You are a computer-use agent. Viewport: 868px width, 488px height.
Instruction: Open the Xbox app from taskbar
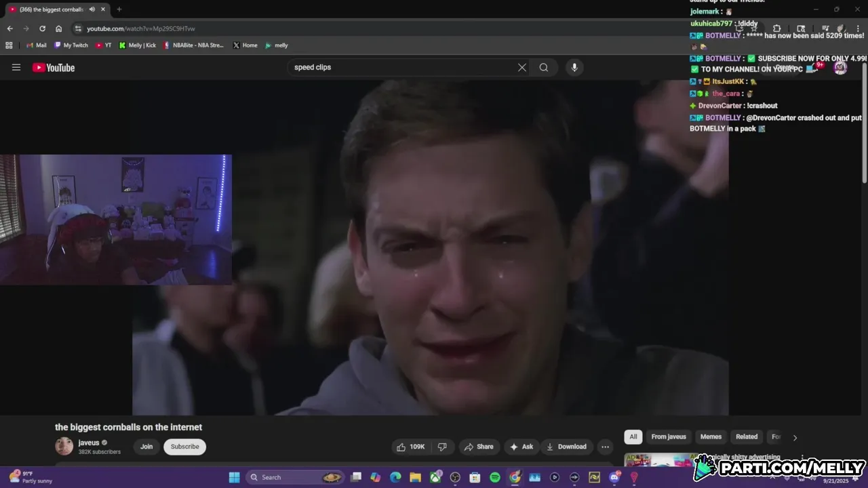tap(435, 477)
